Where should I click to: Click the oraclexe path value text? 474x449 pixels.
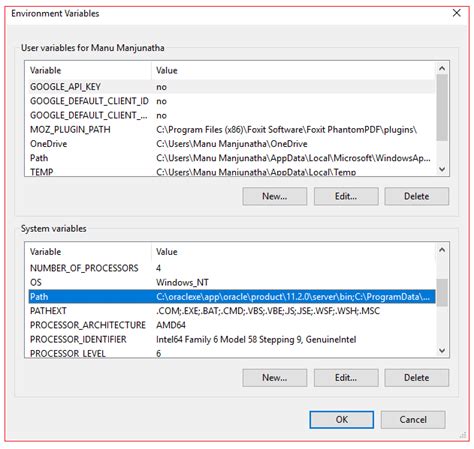[x=293, y=297]
